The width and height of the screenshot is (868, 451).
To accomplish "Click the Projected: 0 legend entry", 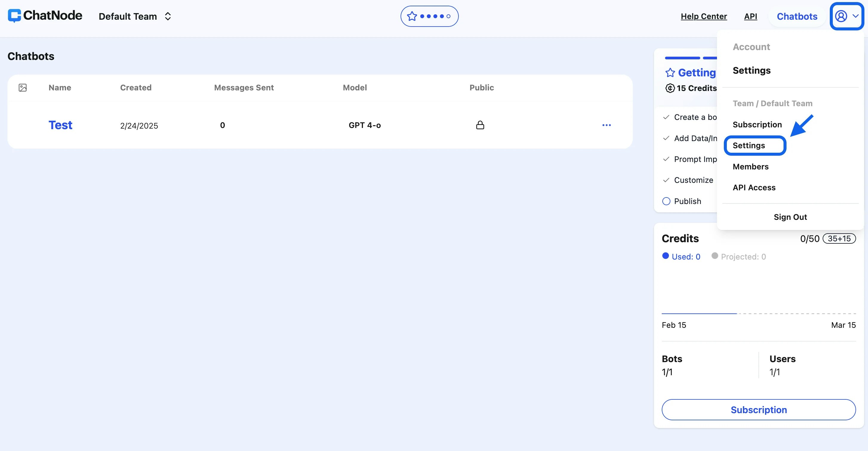I will tap(739, 256).
